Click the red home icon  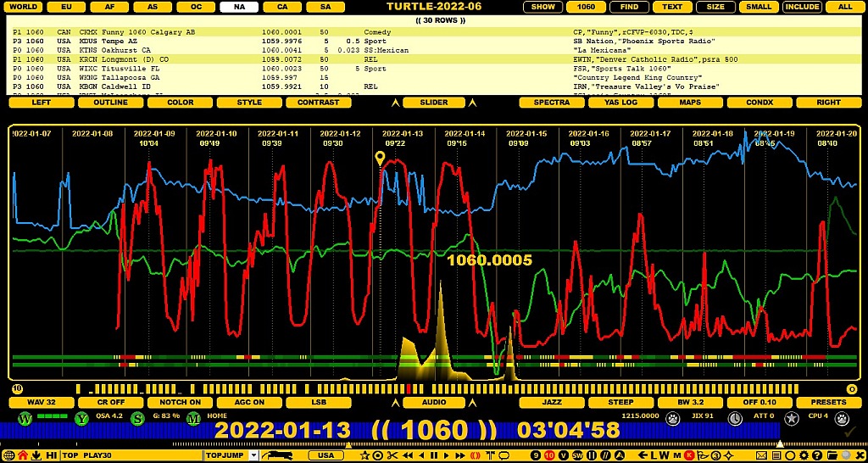[23, 455]
